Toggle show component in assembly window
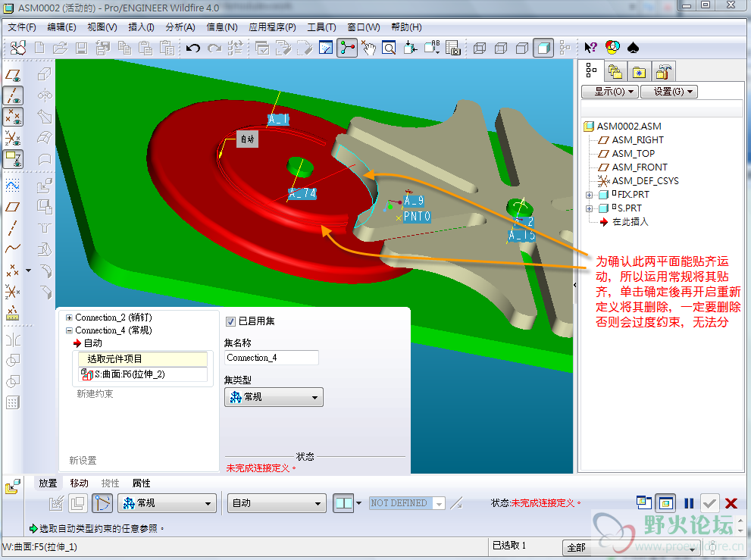 tap(666, 503)
